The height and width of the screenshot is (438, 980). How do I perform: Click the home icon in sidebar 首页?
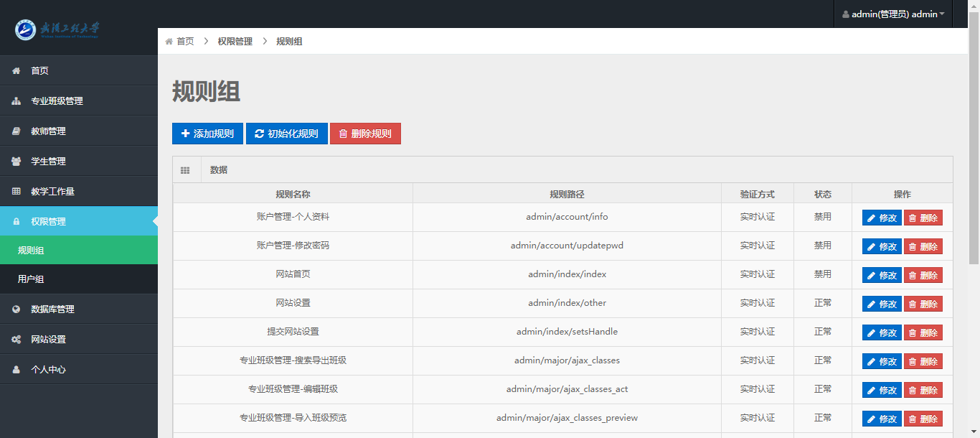pos(16,71)
